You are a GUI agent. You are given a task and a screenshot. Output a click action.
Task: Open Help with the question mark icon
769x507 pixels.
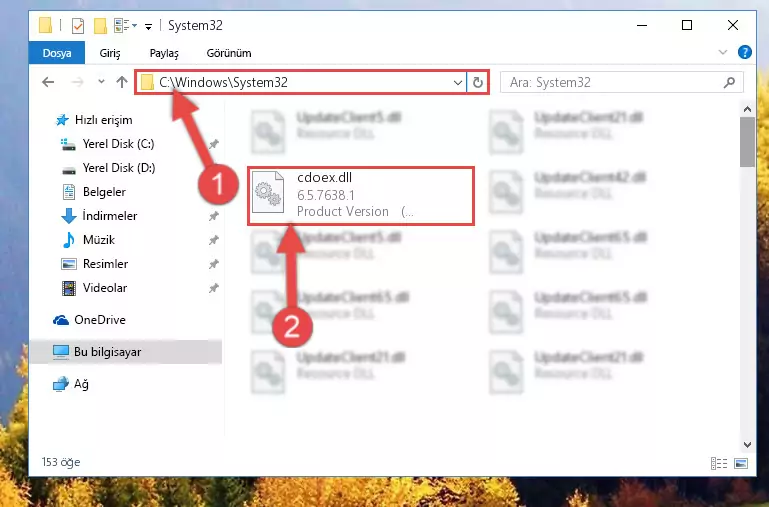point(744,52)
